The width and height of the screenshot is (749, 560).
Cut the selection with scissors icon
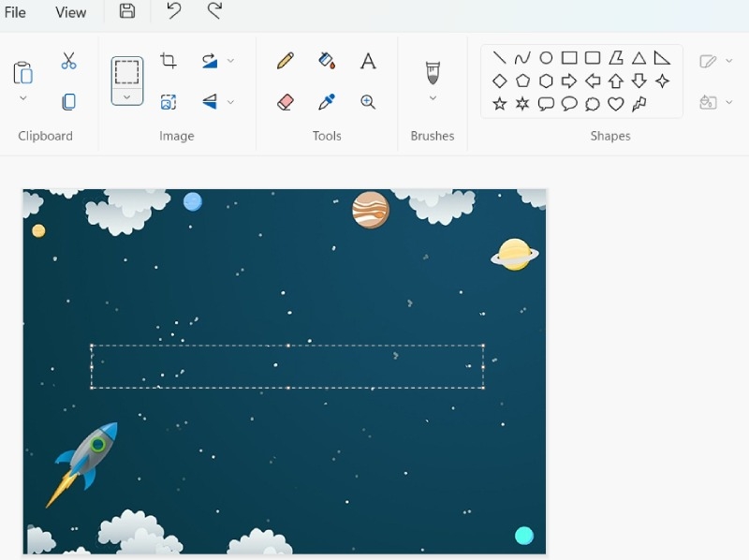(x=68, y=61)
